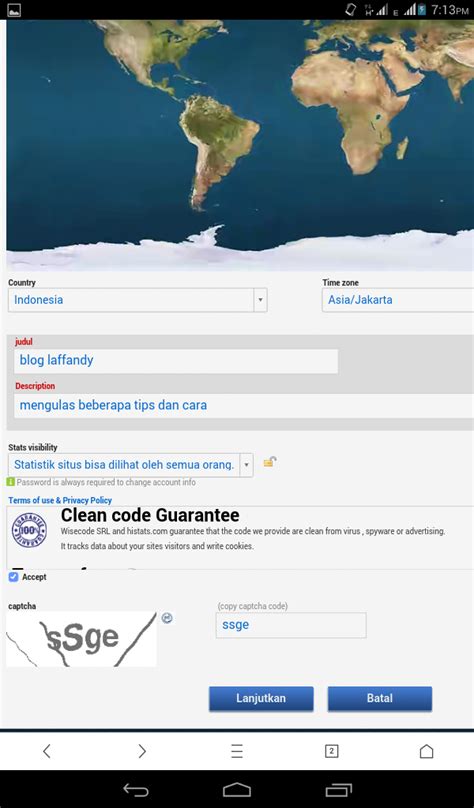The width and height of the screenshot is (474, 808).
Task: Click the Description text field
Action: point(244,406)
